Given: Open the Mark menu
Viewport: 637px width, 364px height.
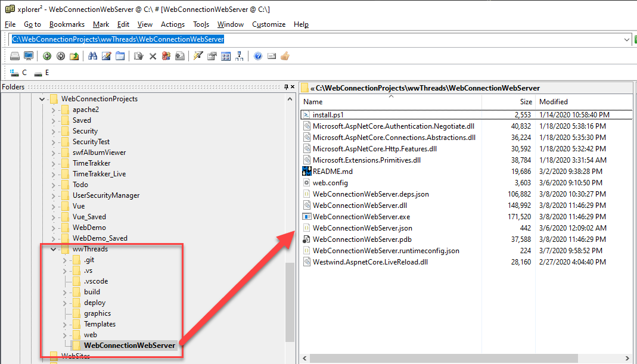Looking at the screenshot, I should point(101,24).
